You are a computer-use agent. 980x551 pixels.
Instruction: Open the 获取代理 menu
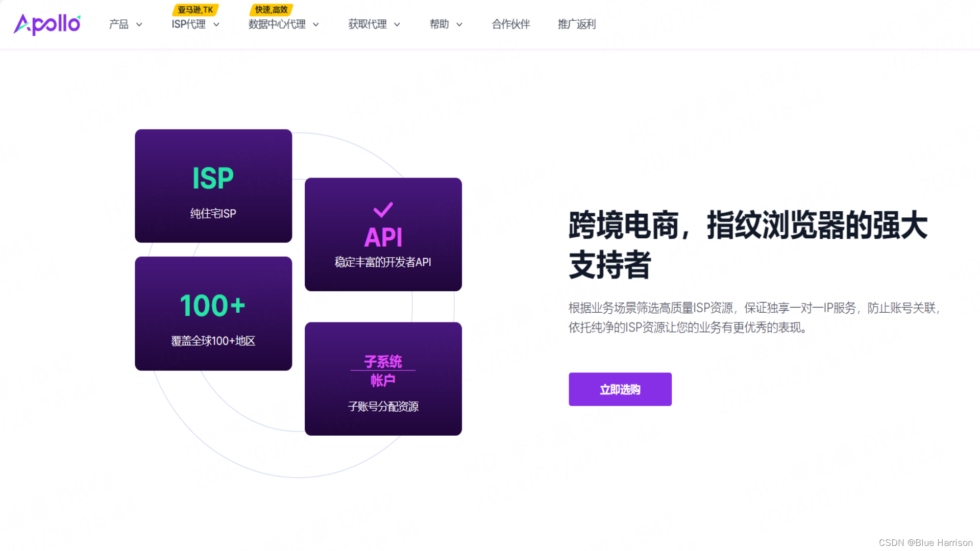point(367,24)
